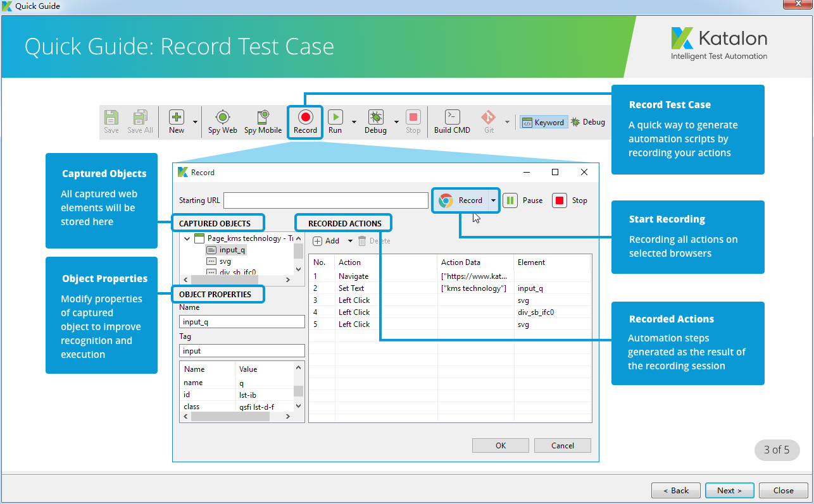Select the Navigate action row
This screenshot has width=814, height=504.
450,276
